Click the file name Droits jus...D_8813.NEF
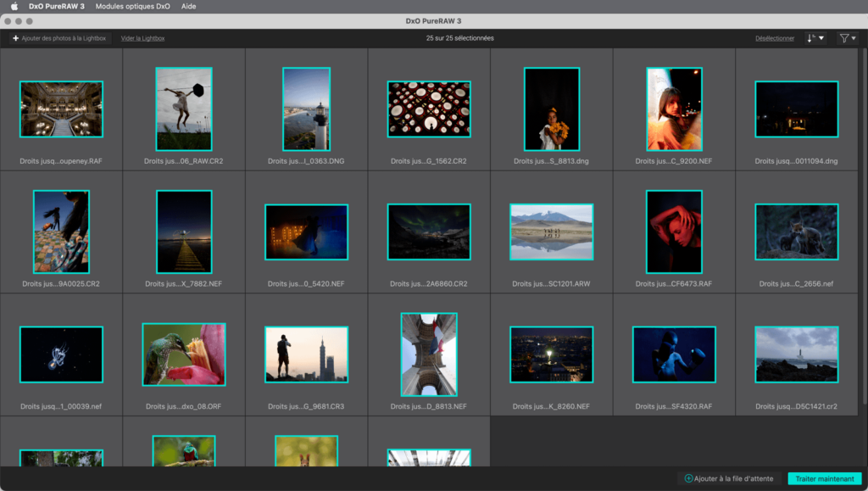 click(x=428, y=406)
